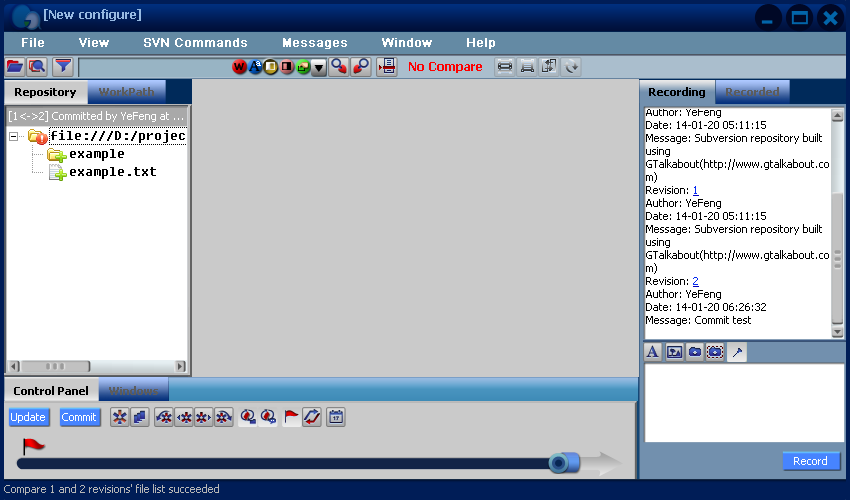Click the red flag icon in Control Panel toolbar
Image resolution: width=850 pixels, height=500 pixels.
291,417
